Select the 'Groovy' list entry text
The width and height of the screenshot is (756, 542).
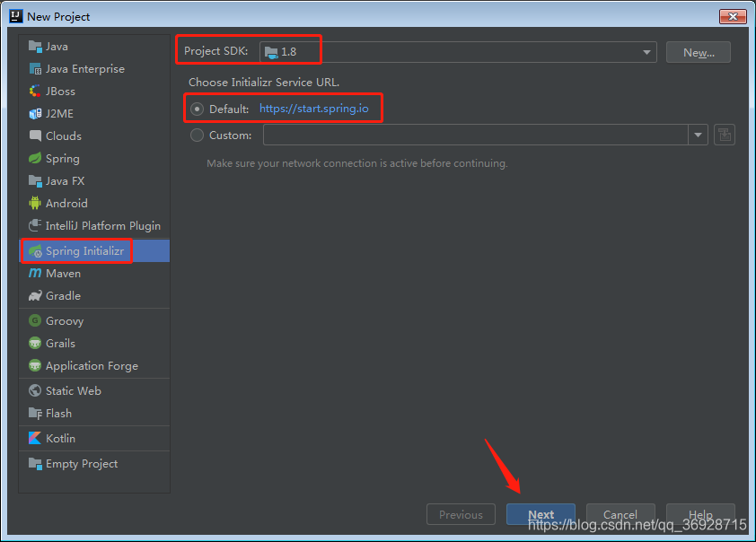65,321
